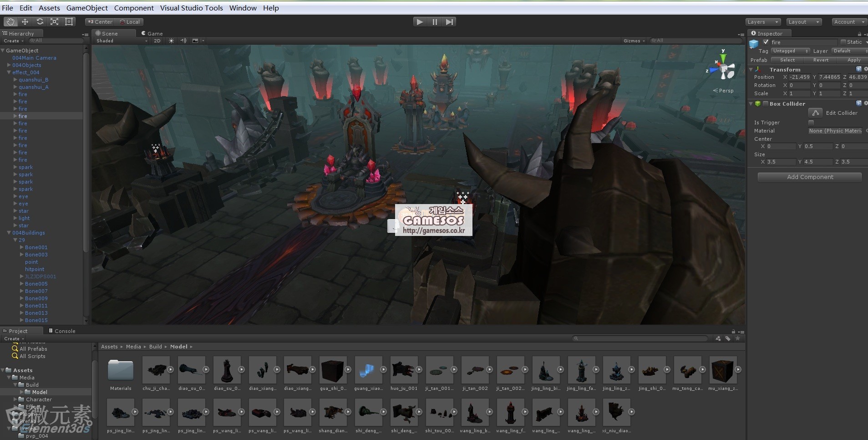Collapse the 004Buildings tree node
This screenshot has width=868, height=440.
(9, 233)
